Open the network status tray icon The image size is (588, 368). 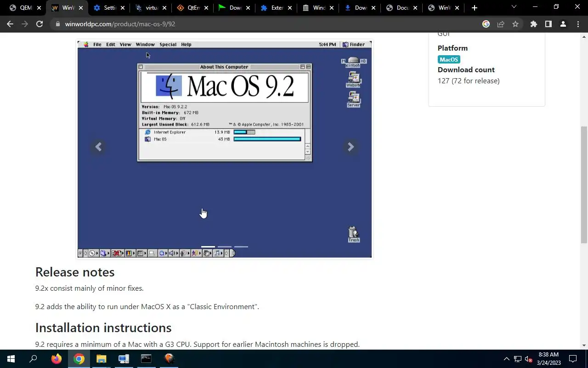(518, 359)
